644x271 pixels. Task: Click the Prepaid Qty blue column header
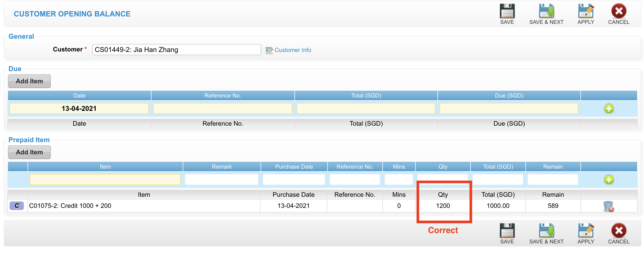pyautogui.click(x=443, y=167)
